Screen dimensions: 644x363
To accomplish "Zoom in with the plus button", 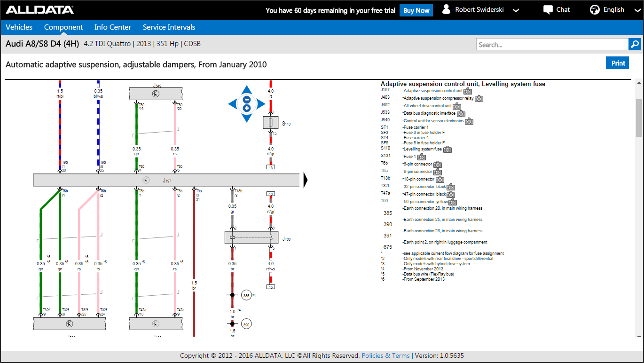I will coord(246,108).
